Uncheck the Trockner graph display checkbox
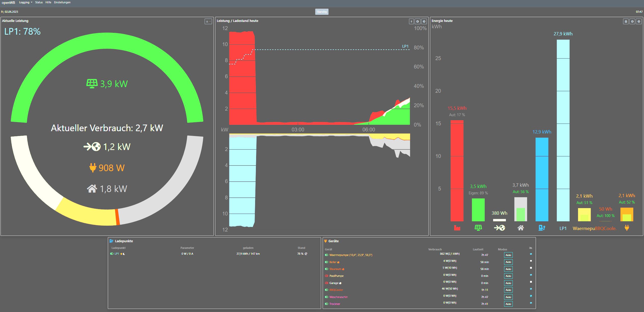This screenshot has width=644, height=312. pos(531,303)
